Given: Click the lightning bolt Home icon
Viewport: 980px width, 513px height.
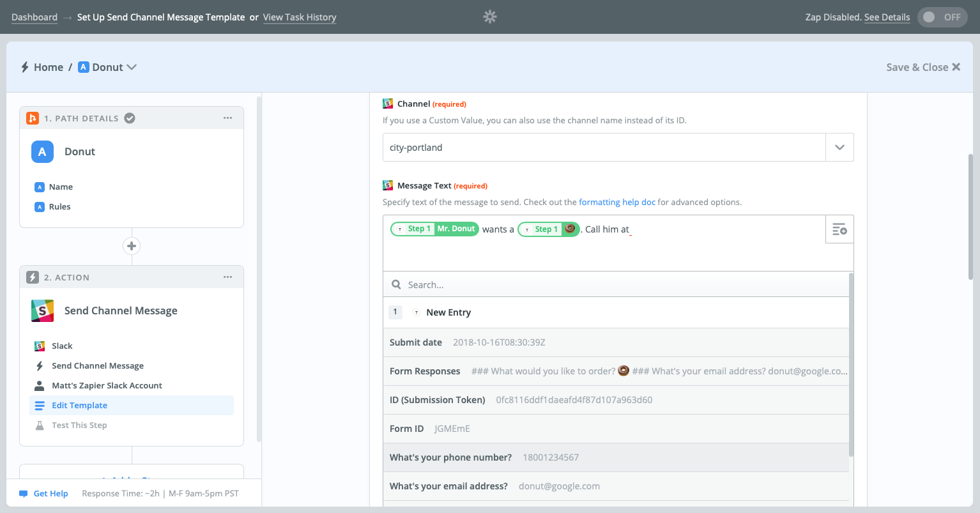Looking at the screenshot, I should point(25,67).
